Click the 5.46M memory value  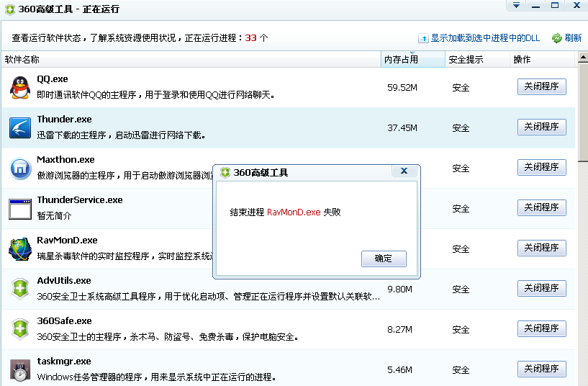coord(399,370)
